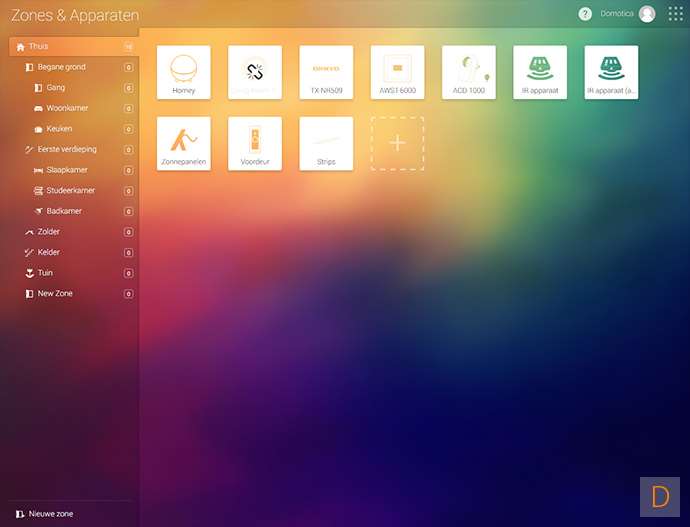Click the TX NR509 receiver tile
Image resolution: width=690 pixels, height=527 pixels.
[x=326, y=72]
